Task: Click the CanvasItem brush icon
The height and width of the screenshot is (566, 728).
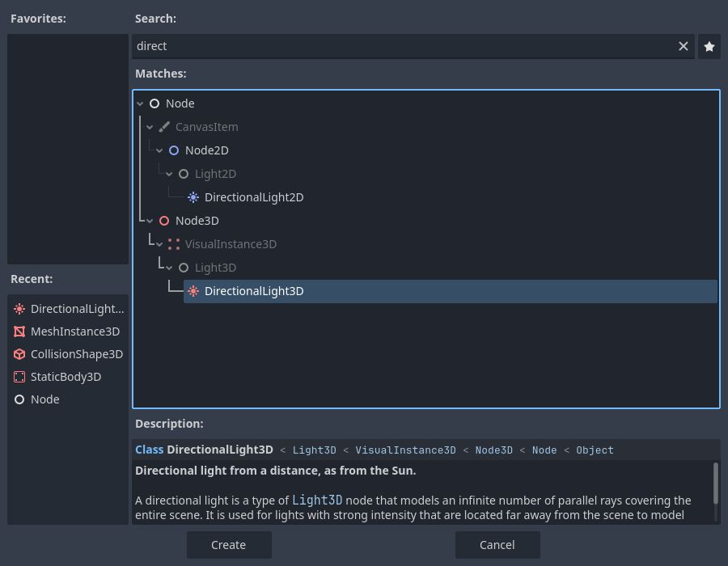Action: [x=164, y=126]
